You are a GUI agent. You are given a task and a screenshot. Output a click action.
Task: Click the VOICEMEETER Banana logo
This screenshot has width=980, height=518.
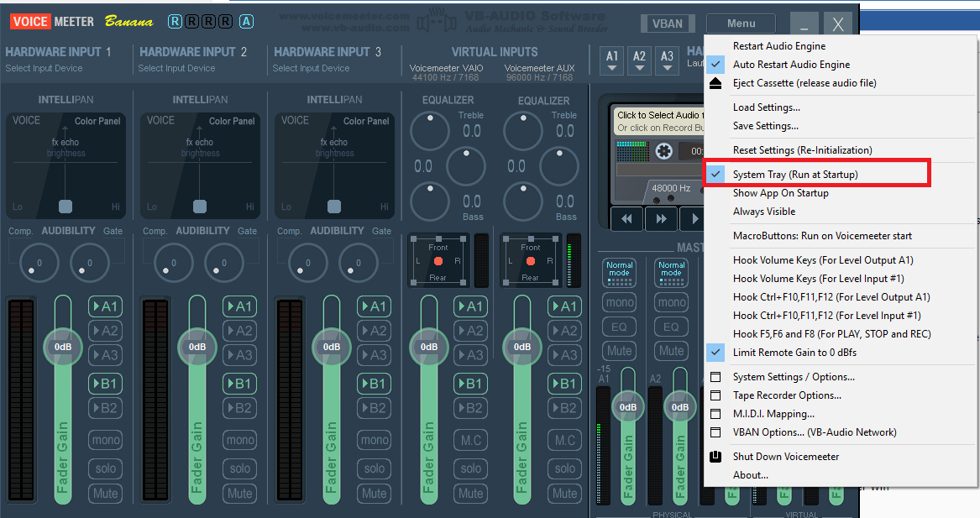pos(81,22)
